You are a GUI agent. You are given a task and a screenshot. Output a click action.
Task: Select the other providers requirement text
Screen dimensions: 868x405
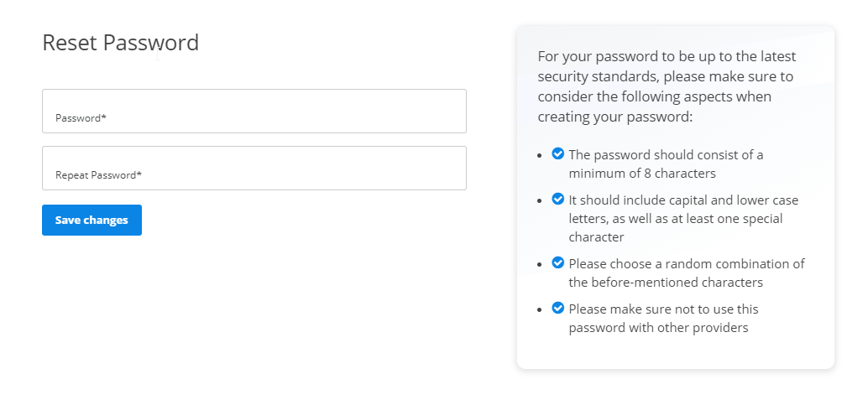pyautogui.click(x=664, y=318)
